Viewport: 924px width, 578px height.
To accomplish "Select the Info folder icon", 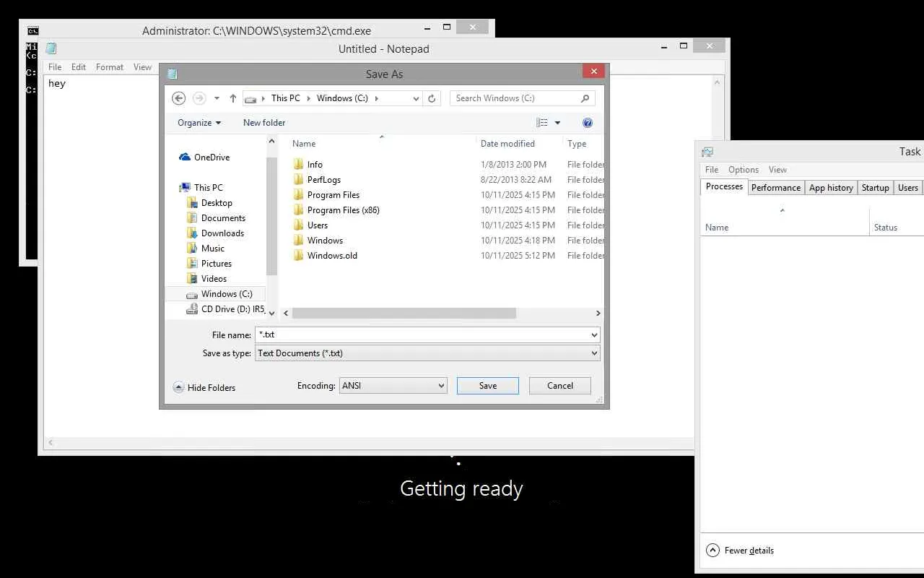I will coord(299,164).
